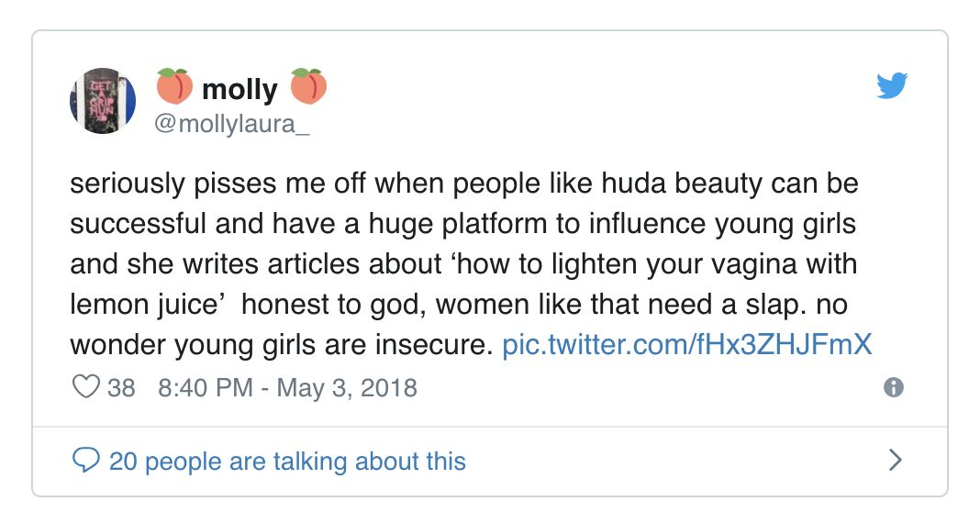
Task: Open molly's profile avatar picture
Action: (103, 100)
